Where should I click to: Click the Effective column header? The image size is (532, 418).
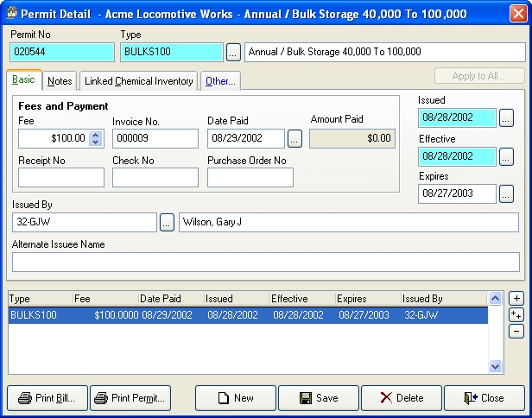pos(303,299)
